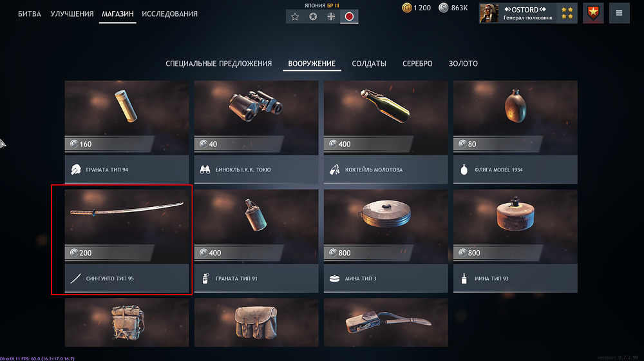
Task: Select the Син-гунто Тип 95 sword item
Action: [x=126, y=241]
